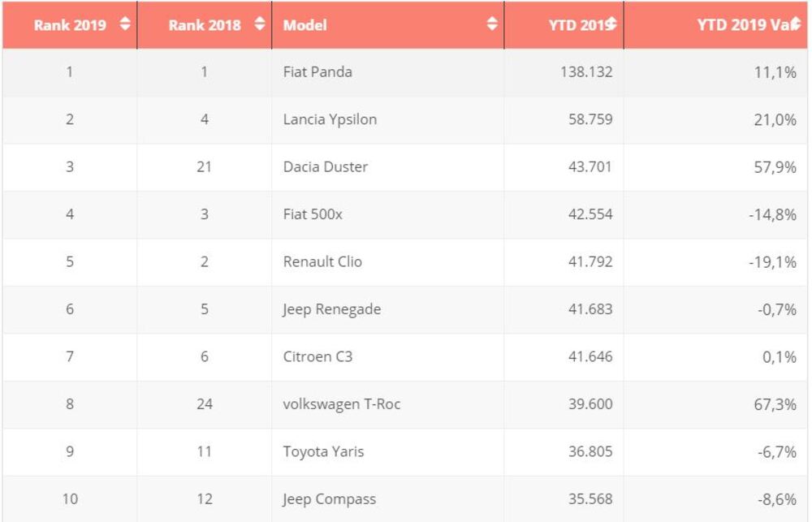The image size is (812, 522).
Task: Click the Model column header label
Action: click(305, 25)
